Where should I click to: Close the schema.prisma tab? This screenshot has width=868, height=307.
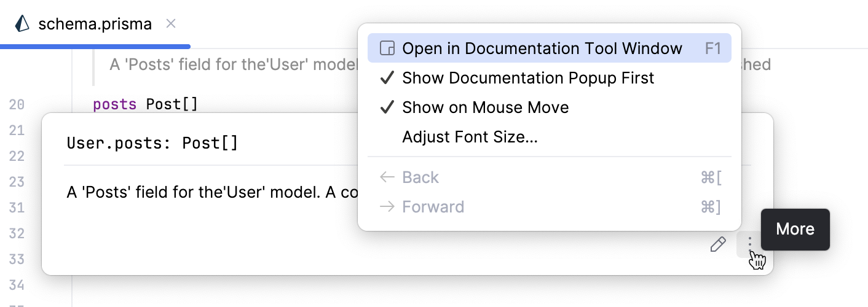172,24
